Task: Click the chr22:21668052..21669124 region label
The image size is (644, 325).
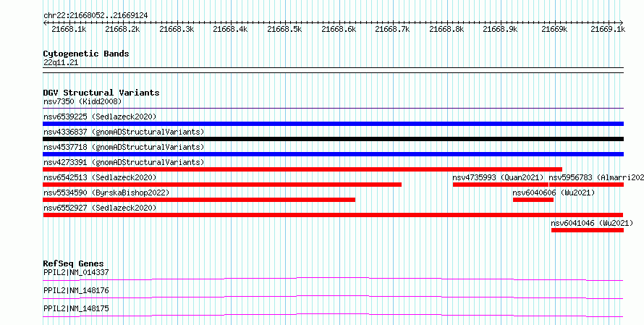Action: [96, 16]
